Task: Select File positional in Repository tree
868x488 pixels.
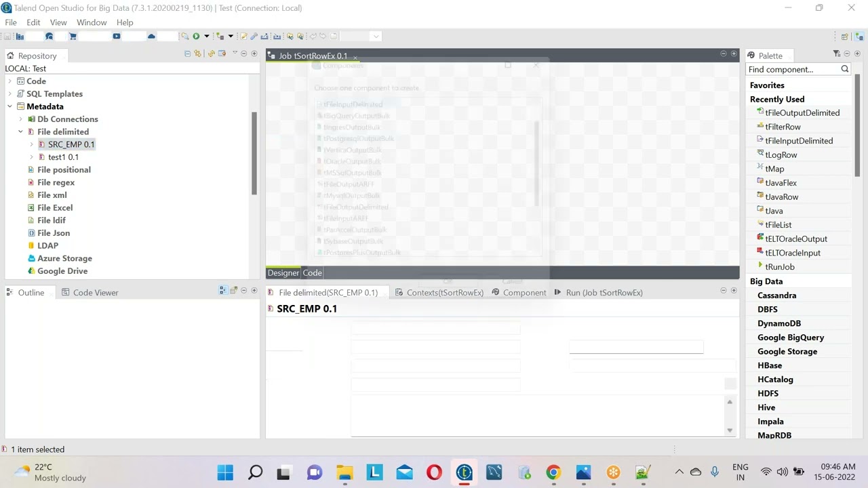Action: [64, 170]
